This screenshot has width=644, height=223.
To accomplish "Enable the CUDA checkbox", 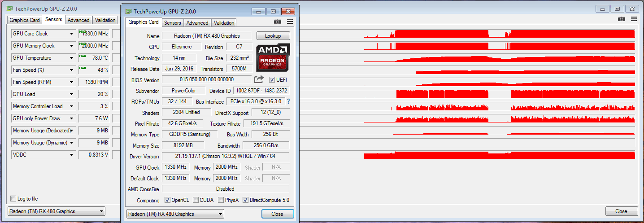I will [x=196, y=200].
